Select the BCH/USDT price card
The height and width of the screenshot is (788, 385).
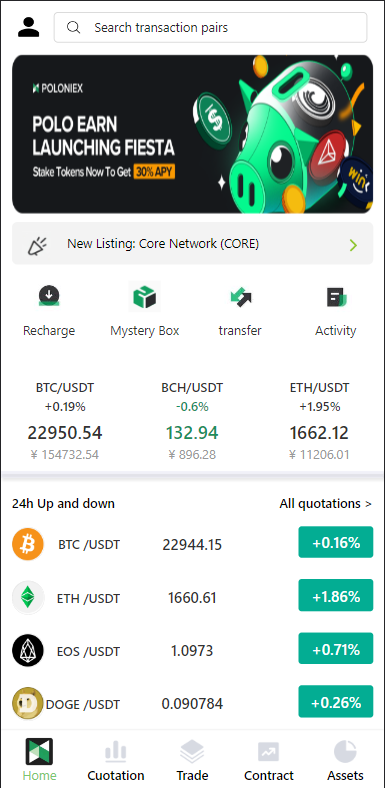click(x=192, y=421)
